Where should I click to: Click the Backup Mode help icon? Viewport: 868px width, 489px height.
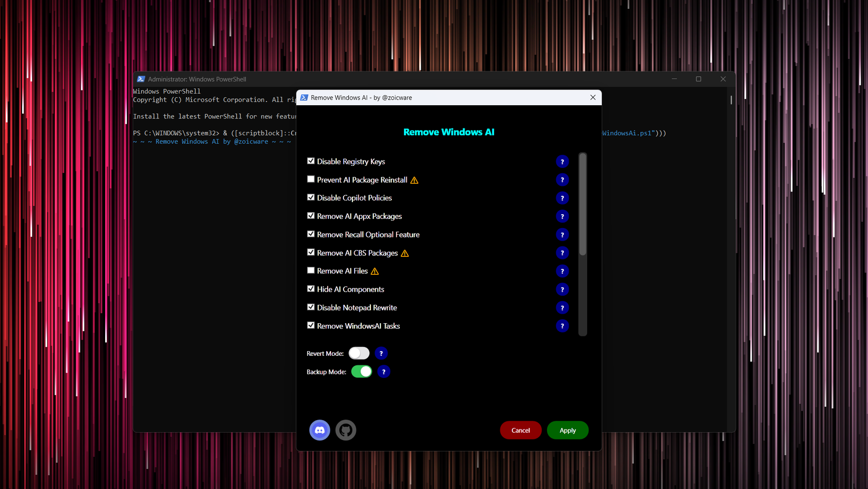tap(384, 372)
